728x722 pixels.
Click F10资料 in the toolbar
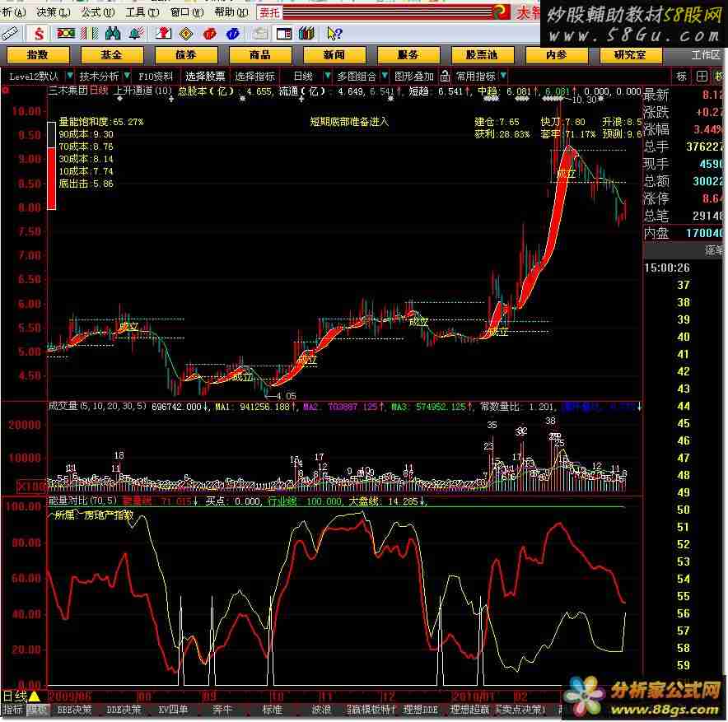(x=156, y=76)
